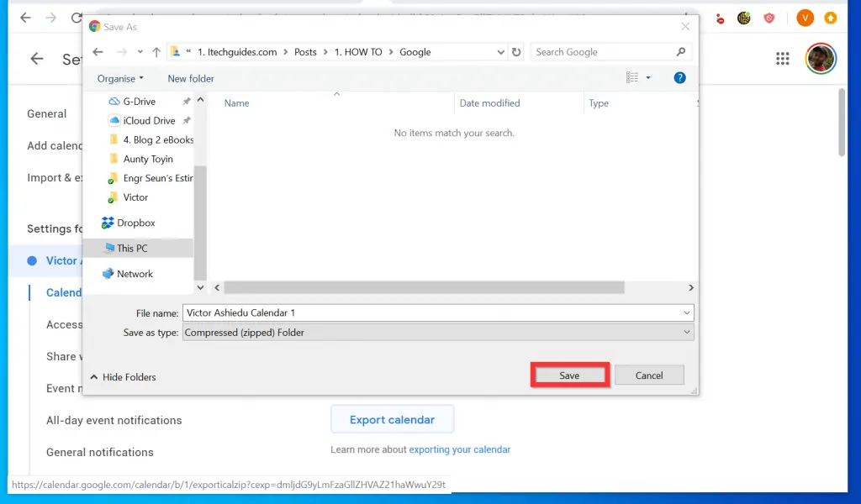The width and height of the screenshot is (861, 504).
Task: Open the dialog Help question mark icon
Action: [680, 78]
